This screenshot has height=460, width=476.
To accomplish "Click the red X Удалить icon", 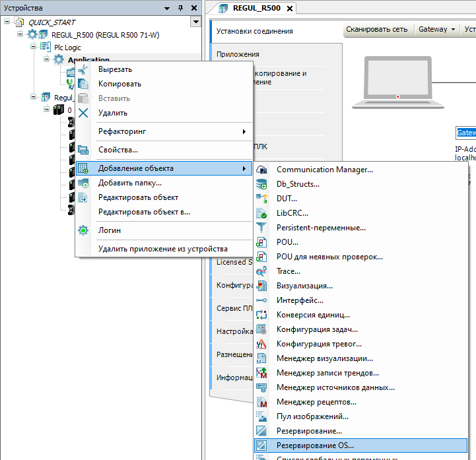I will (x=83, y=113).
